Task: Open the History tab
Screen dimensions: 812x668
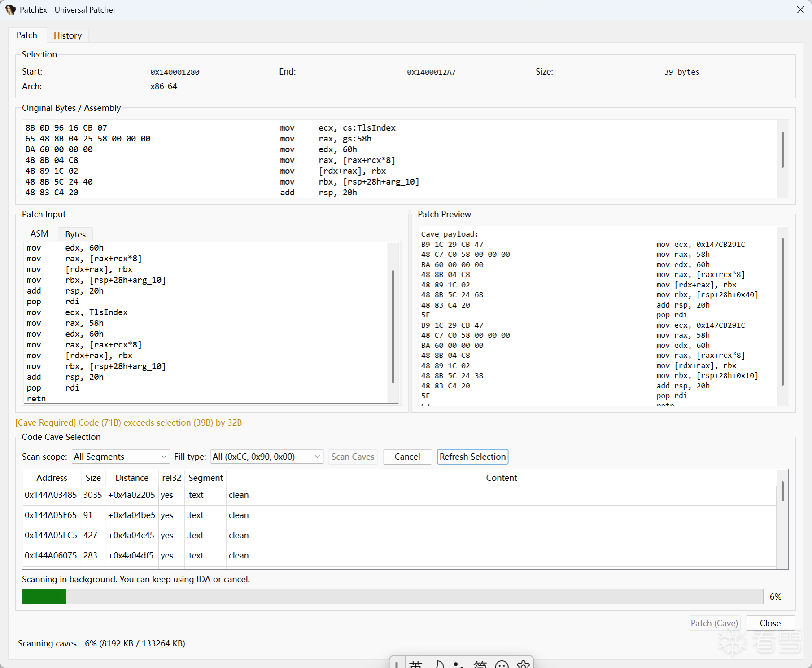Action: (68, 35)
